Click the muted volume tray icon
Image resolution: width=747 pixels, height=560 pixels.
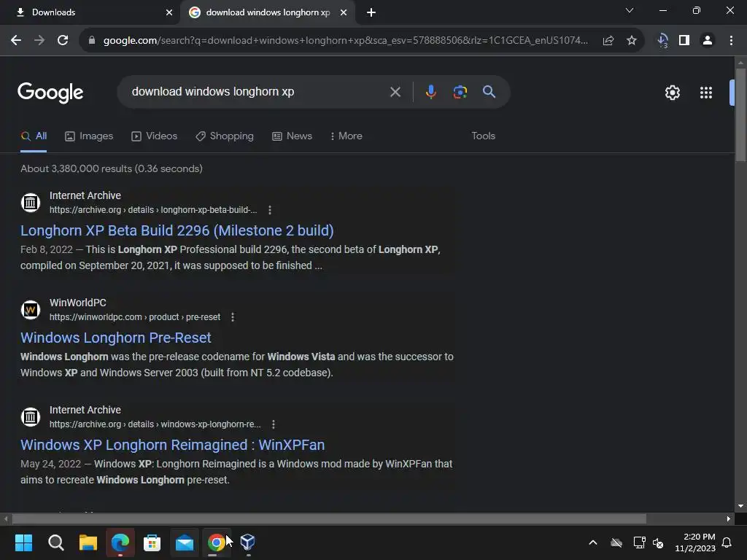(x=658, y=542)
